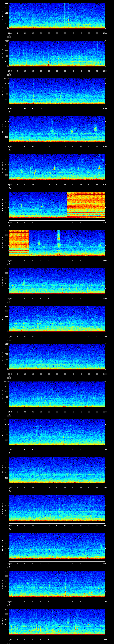Click the 14:30:00 start time label
The image size is (114, 644).
[x=9, y=639]
